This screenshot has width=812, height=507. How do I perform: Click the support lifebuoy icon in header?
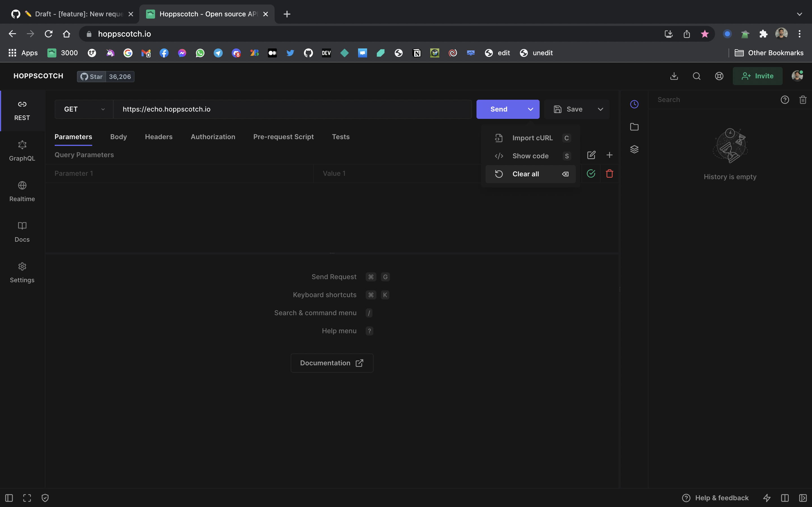click(x=719, y=76)
